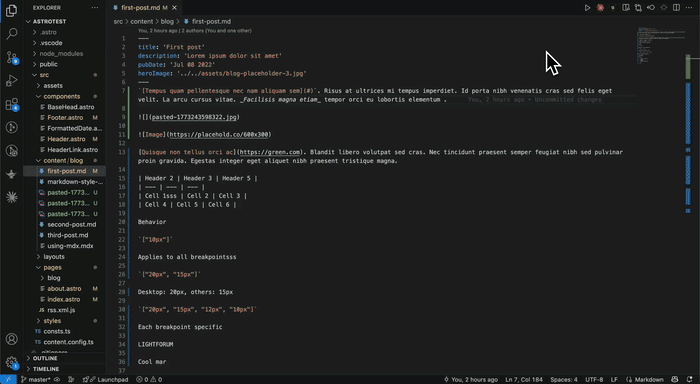Click UTF-8 encoding in status bar
Image resolution: width=700 pixels, height=384 pixels.
[x=594, y=380]
